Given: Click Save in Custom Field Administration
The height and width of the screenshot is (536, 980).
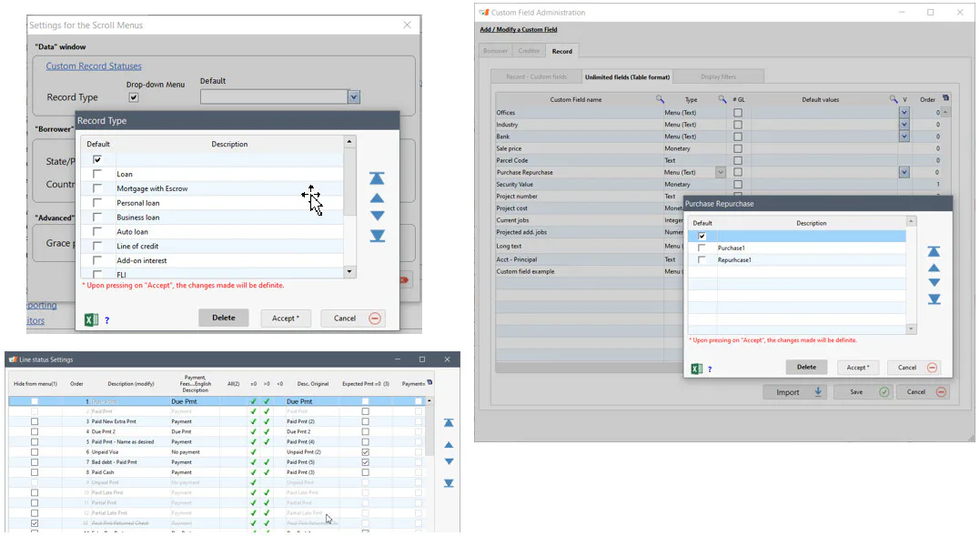Looking at the screenshot, I should (x=863, y=392).
